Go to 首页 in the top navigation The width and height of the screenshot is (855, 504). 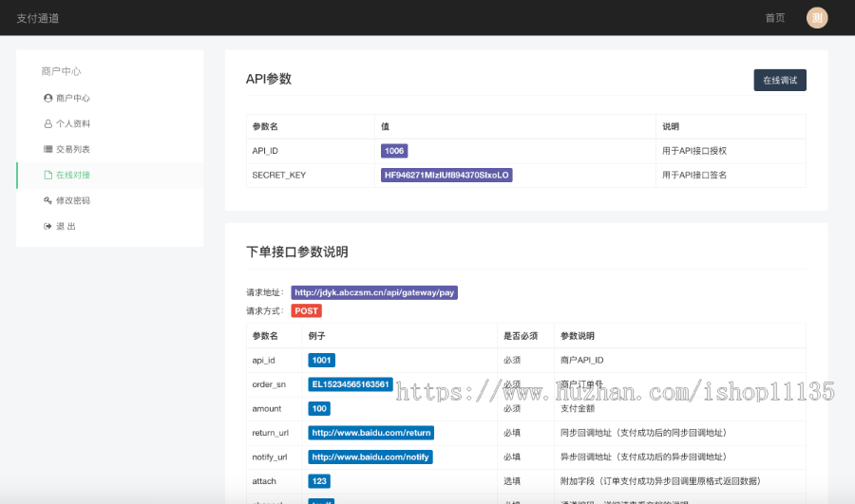775,18
